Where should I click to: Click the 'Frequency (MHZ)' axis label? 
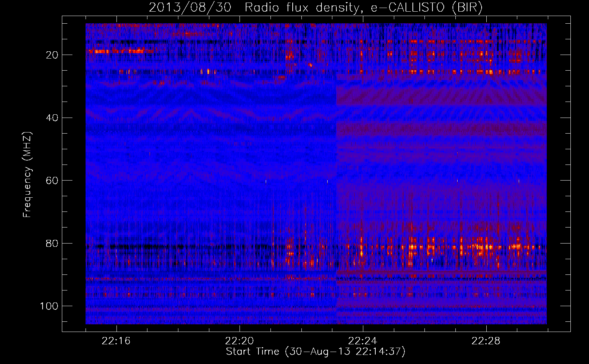pyautogui.click(x=27, y=174)
